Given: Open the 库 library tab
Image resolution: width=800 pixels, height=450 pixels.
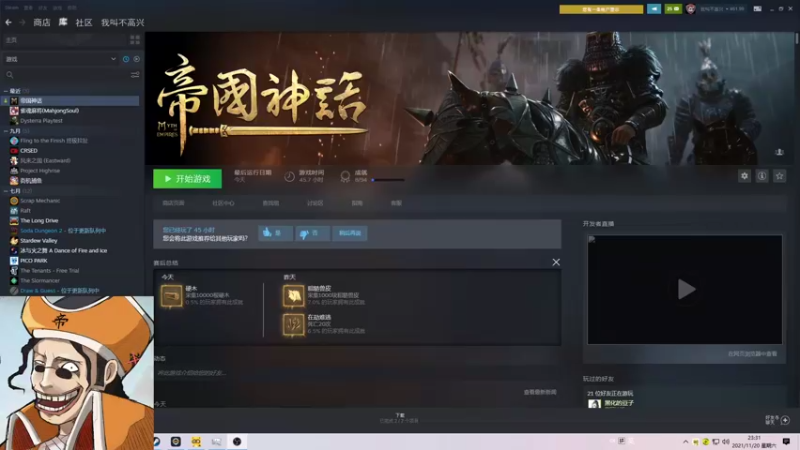Looking at the screenshot, I should pyautogui.click(x=63, y=22).
